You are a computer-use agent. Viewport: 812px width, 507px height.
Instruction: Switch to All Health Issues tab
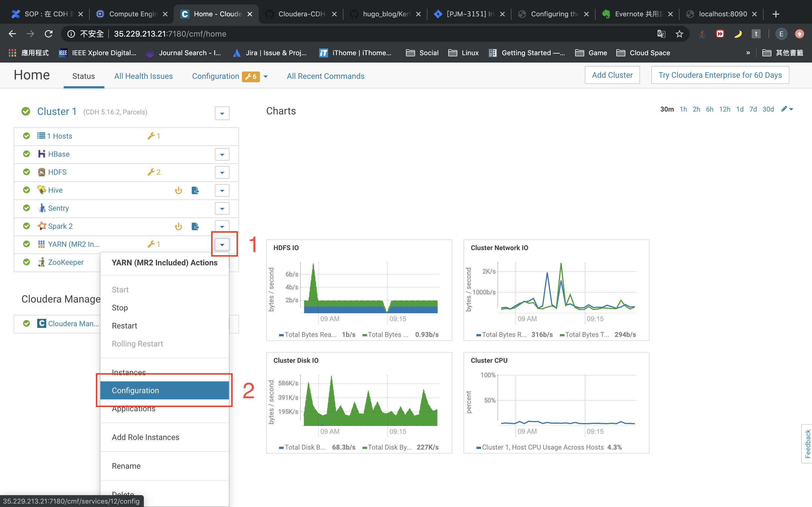pos(143,76)
